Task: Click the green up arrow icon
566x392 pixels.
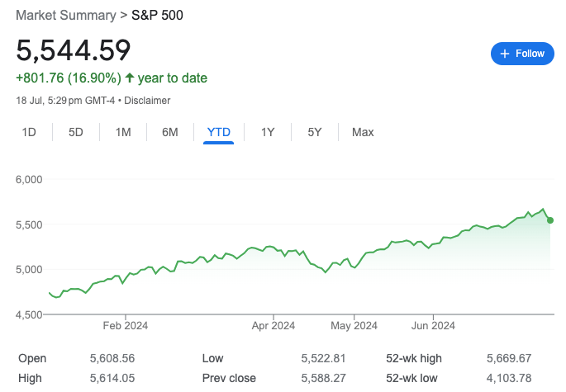Action: point(130,78)
